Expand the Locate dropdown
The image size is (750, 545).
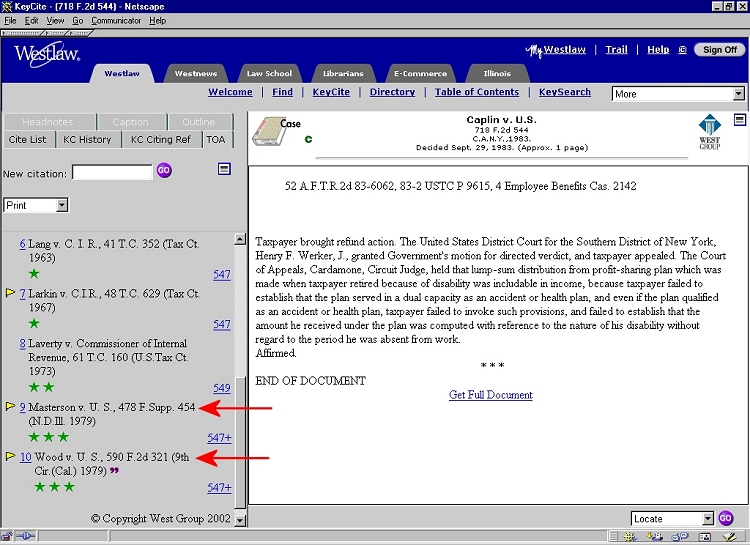[x=708, y=518]
